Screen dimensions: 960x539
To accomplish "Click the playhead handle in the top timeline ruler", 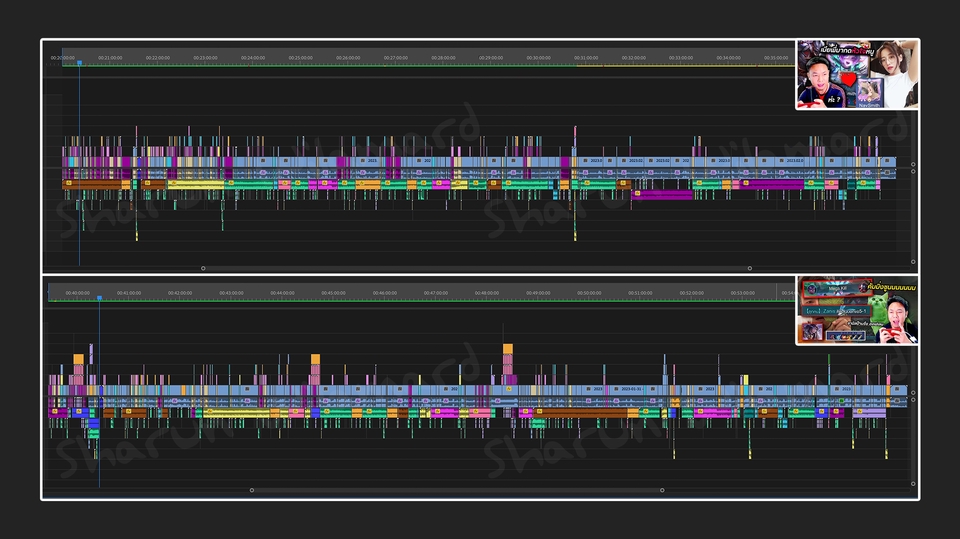I will pos(80,63).
